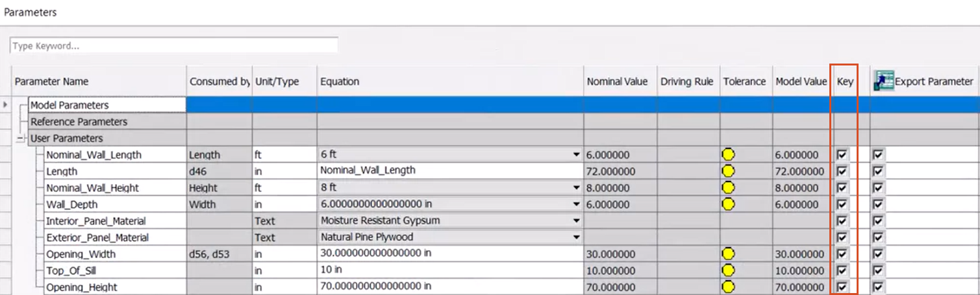Open the Moisture Resistant Gypsum dropdown
This screenshot has width=980, height=295.
click(x=576, y=221)
